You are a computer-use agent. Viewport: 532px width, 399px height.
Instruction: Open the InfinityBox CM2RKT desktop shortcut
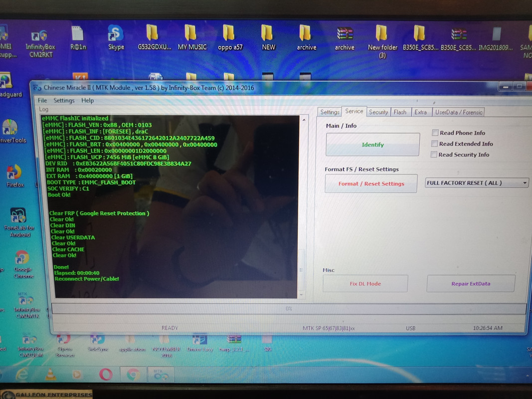click(40, 43)
